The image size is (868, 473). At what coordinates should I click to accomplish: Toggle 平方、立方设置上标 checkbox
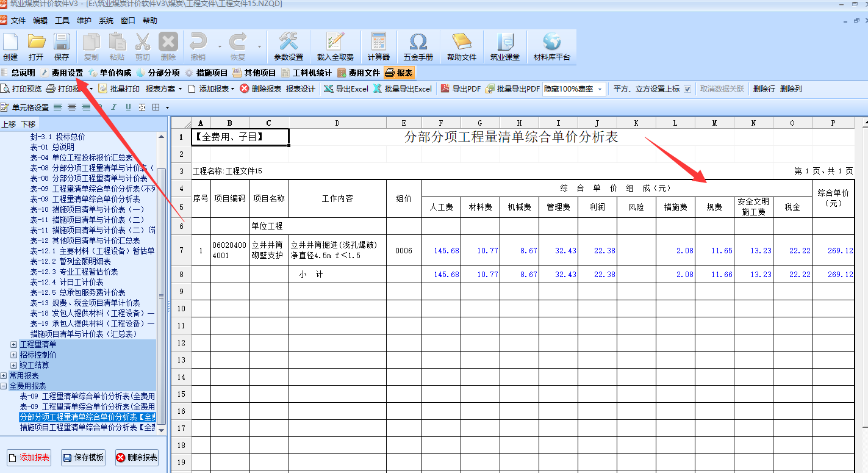pyautogui.click(x=687, y=89)
